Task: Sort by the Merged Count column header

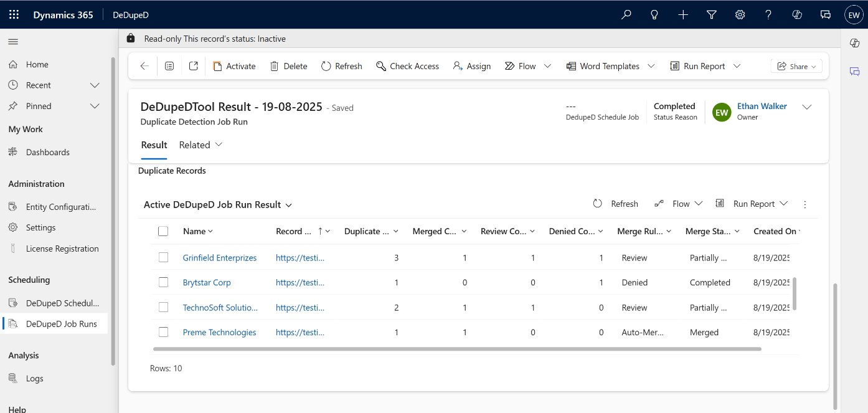Action: pos(435,231)
